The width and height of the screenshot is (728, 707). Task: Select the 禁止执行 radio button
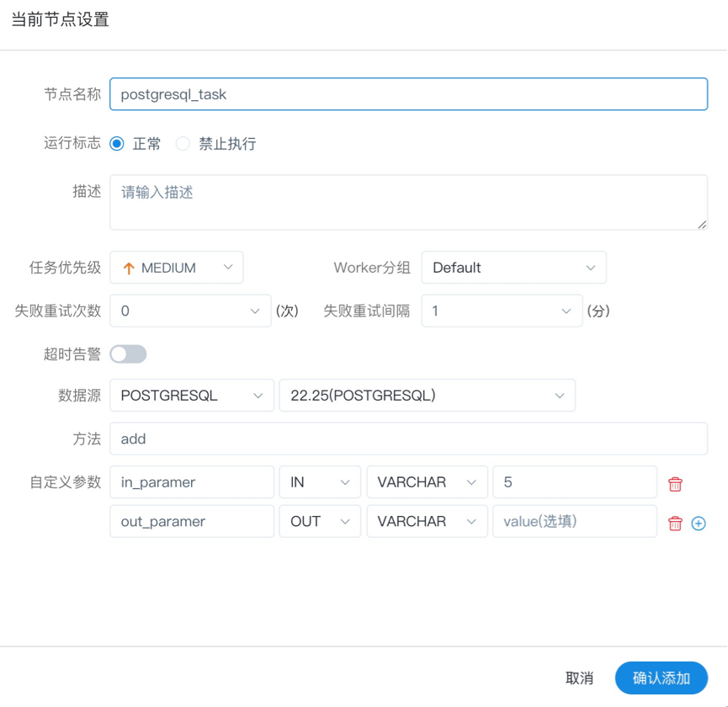[183, 144]
